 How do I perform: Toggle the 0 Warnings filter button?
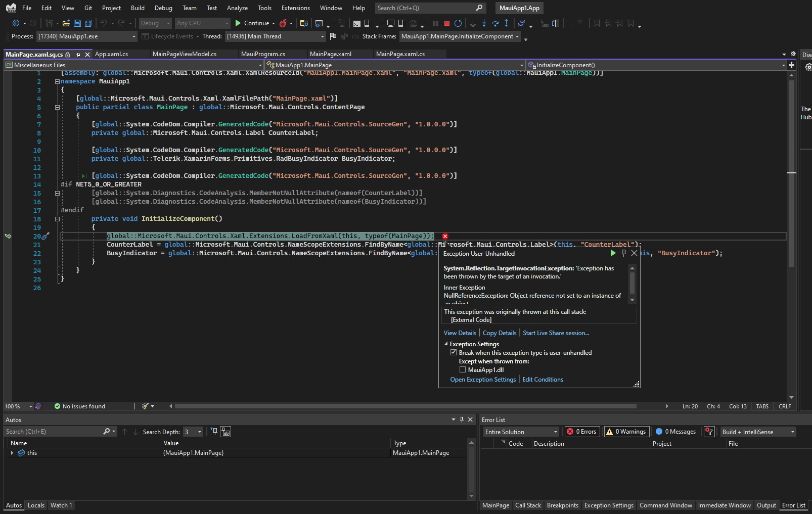click(626, 432)
